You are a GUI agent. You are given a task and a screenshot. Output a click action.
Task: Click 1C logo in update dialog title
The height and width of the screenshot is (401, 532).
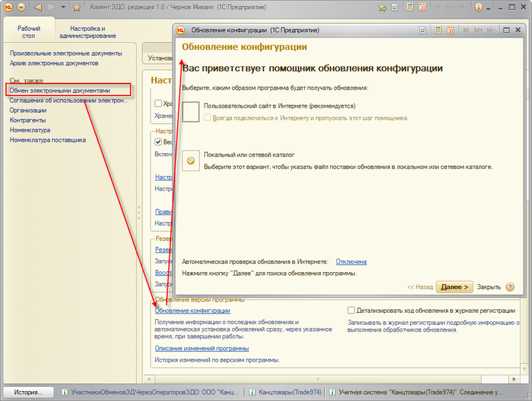pyautogui.click(x=180, y=30)
